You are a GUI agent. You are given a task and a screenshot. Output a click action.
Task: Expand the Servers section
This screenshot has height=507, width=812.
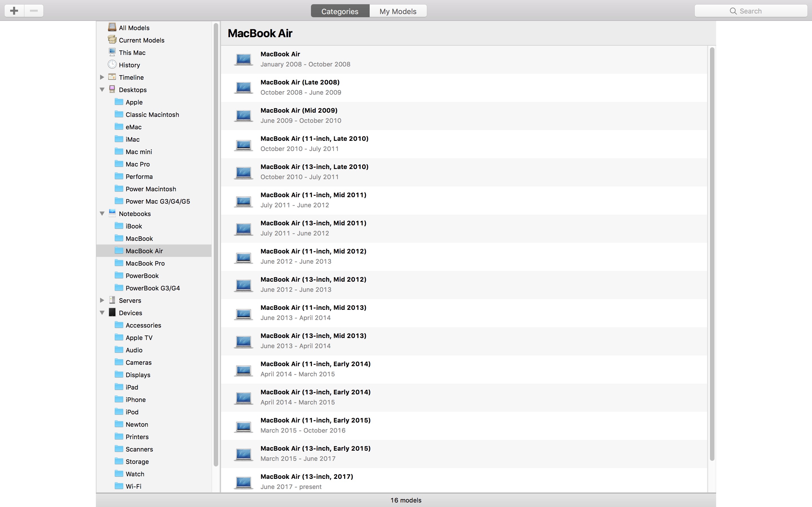point(102,300)
